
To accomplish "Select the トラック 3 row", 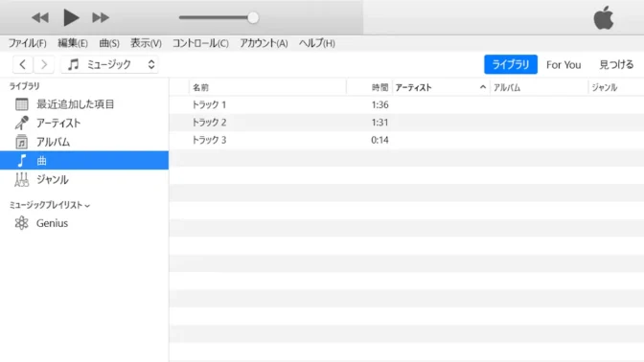I will point(406,140).
